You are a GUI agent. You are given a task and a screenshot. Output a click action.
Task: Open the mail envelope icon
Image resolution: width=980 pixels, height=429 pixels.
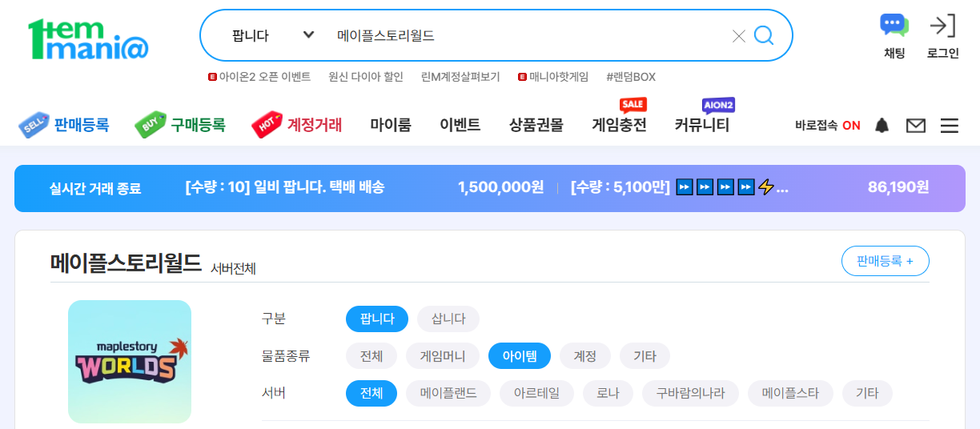pos(915,126)
